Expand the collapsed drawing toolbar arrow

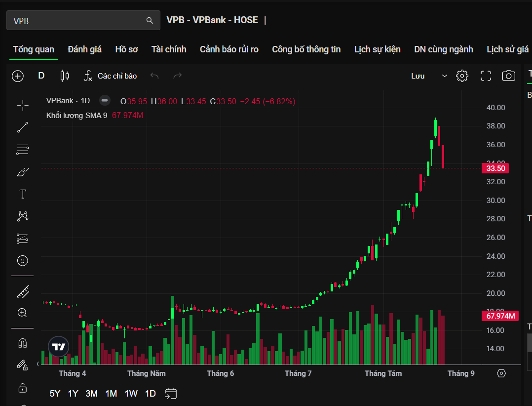(x=38, y=364)
